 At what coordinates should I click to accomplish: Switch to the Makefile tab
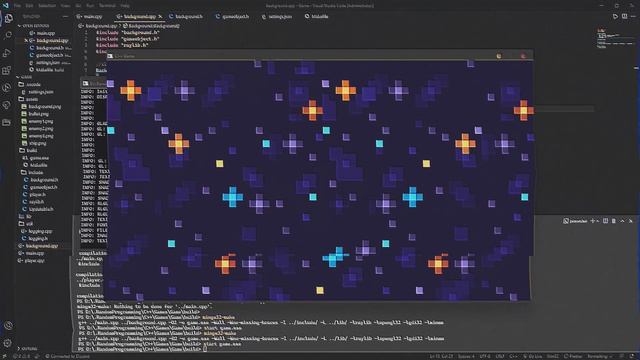pyautogui.click(x=317, y=16)
